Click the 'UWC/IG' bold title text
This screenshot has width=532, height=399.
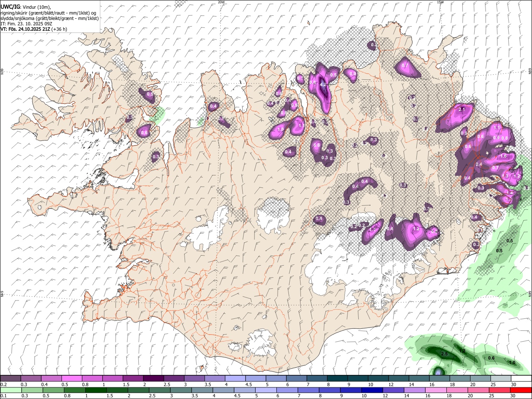click(10, 7)
